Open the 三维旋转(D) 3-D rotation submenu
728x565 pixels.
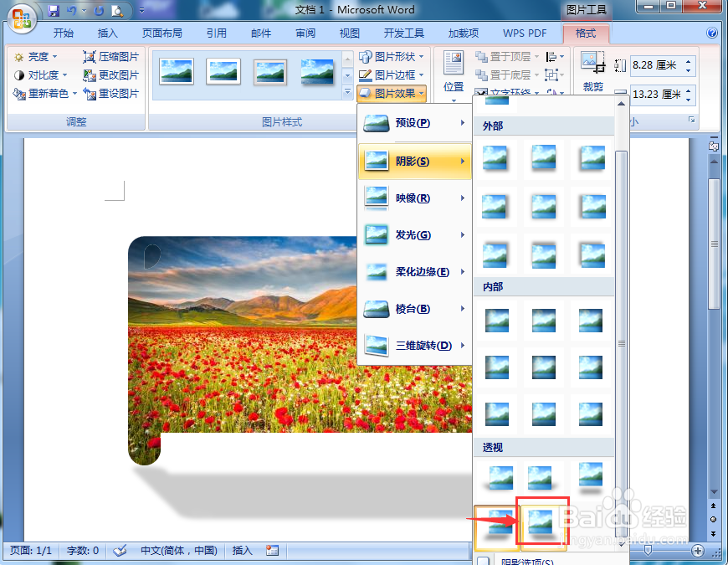point(414,346)
